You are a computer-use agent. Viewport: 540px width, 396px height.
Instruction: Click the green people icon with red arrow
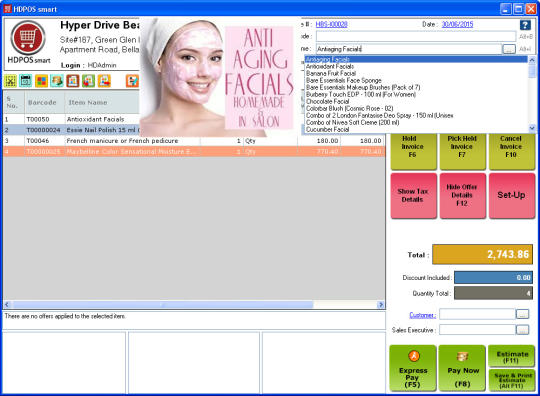click(89, 81)
